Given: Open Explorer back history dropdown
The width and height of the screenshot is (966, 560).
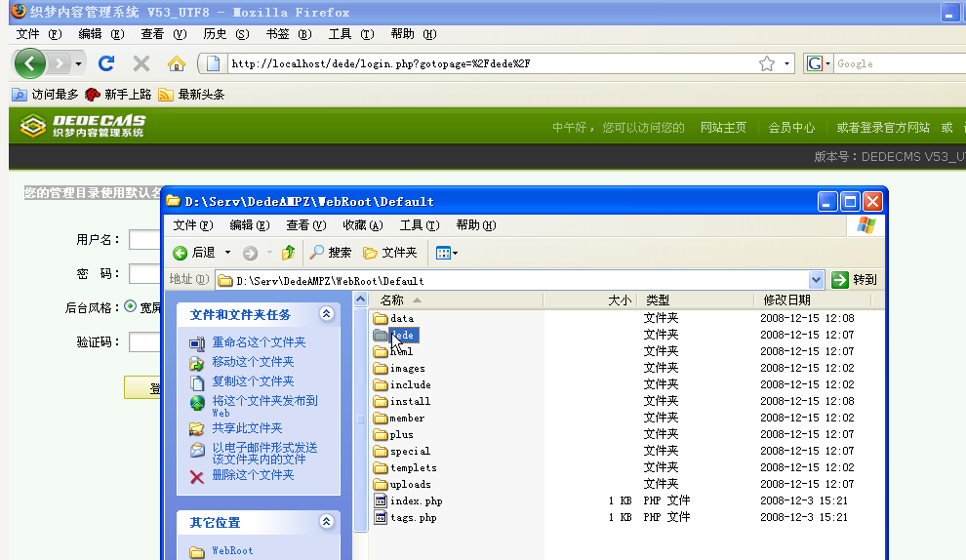Looking at the screenshot, I should pyautogui.click(x=227, y=253).
